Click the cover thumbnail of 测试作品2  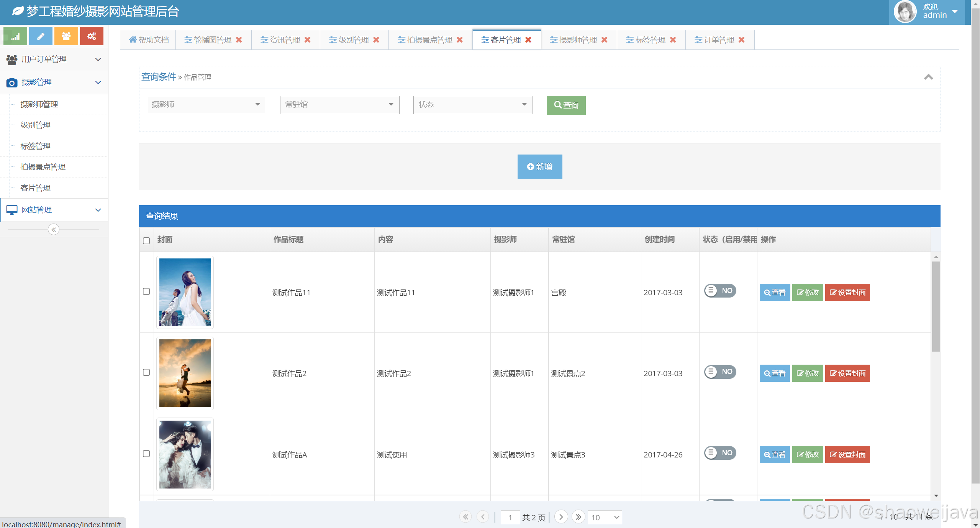tap(185, 373)
